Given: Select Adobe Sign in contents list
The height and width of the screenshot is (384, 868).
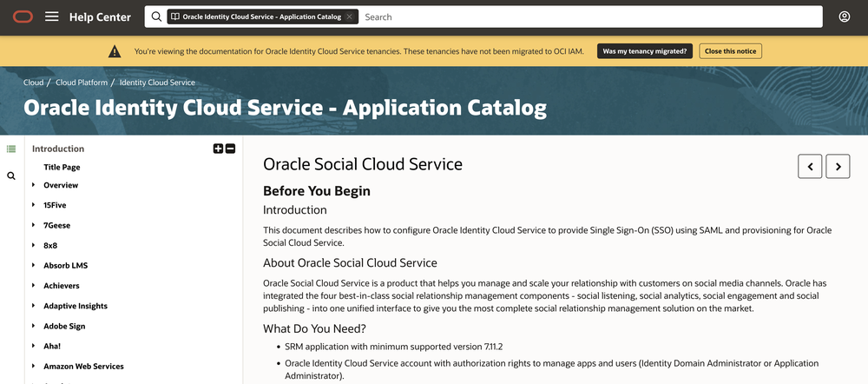Looking at the screenshot, I should pyautogui.click(x=64, y=327).
